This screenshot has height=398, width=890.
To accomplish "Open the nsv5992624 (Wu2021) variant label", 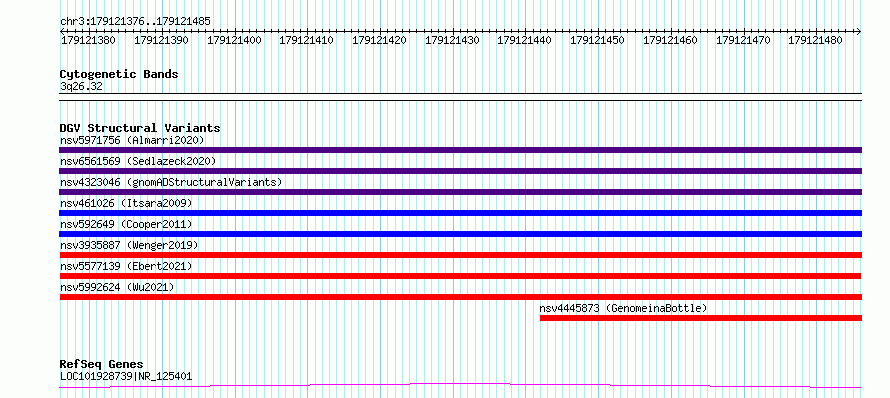I will (x=117, y=287).
